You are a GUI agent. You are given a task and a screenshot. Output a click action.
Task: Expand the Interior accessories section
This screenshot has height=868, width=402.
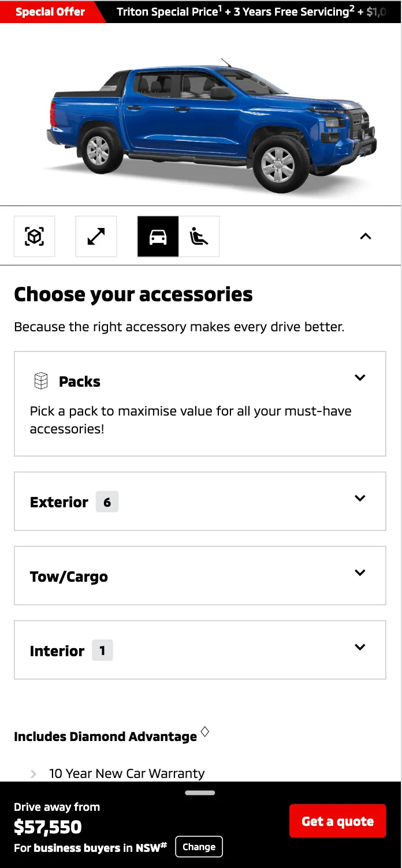click(x=359, y=647)
